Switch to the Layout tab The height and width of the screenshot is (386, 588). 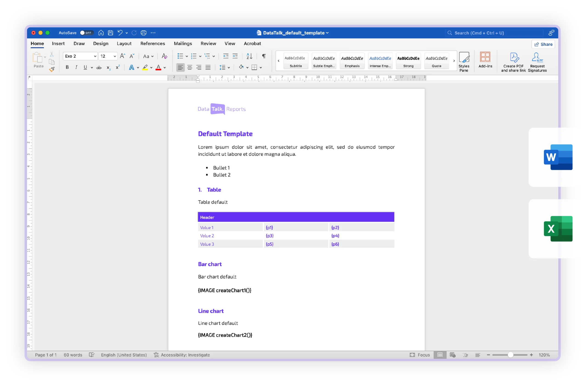click(124, 44)
